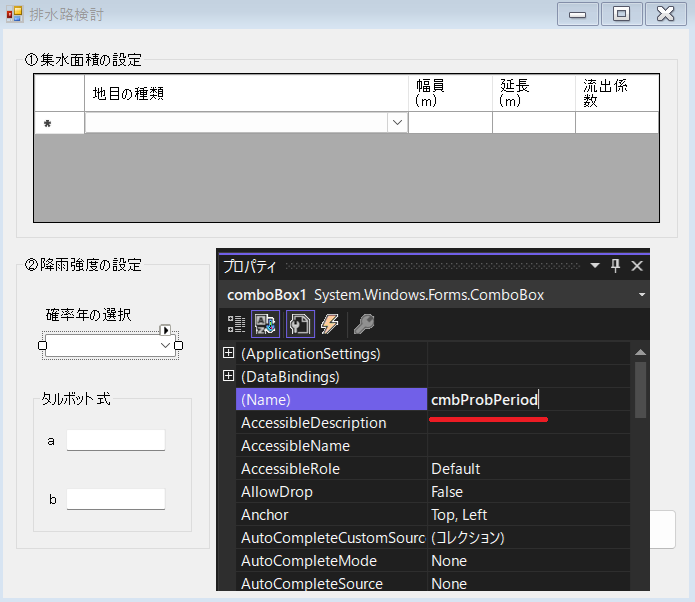
Task: Select the Alphabetical sort icon
Action: click(x=266, y=323)
